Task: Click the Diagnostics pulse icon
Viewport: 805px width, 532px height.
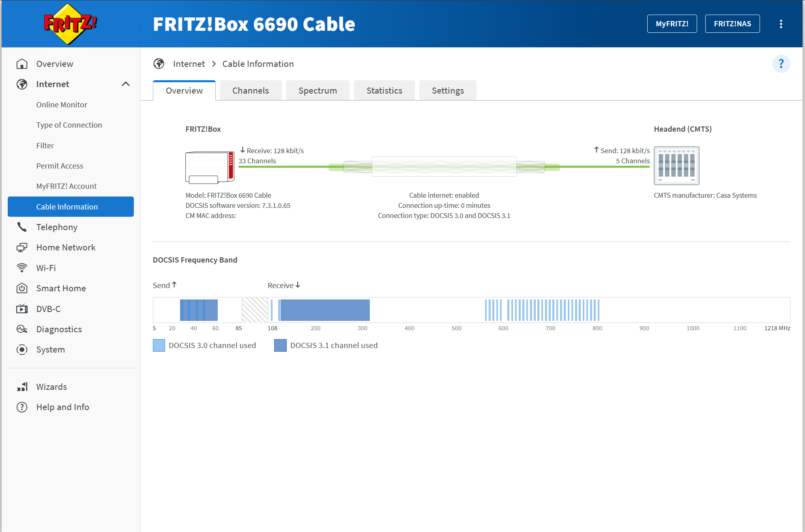Action: tap(22, 329)
